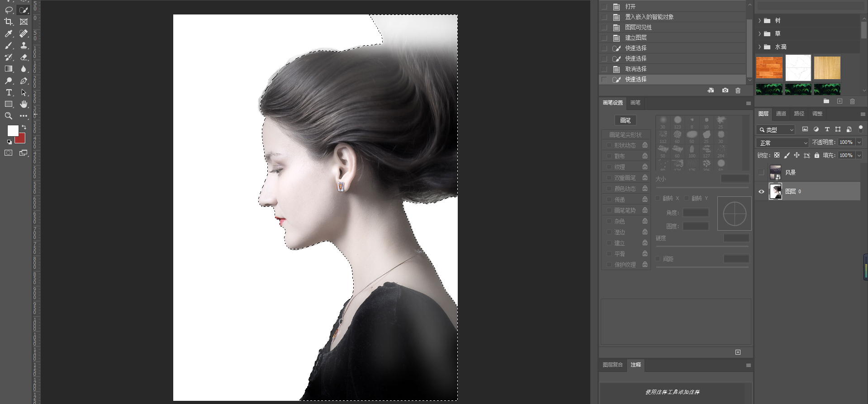Click the red background color swatch
Screen dimensions: 868x404
pos(21,139)
